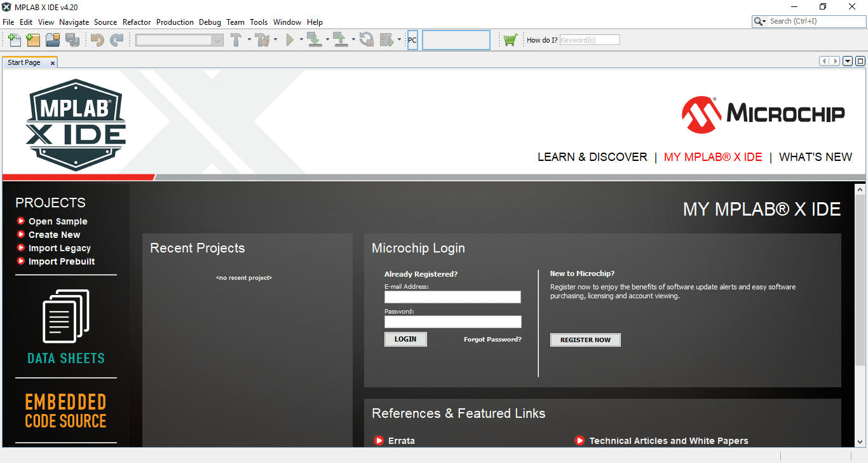The width and height of the screenshot is (868, 463).
Task: Click the How do I? keyword field
Action: coord(590,40)
